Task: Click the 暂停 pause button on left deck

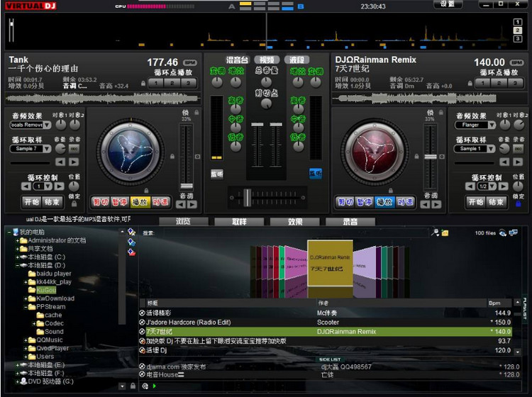Action: coord(120,202)
